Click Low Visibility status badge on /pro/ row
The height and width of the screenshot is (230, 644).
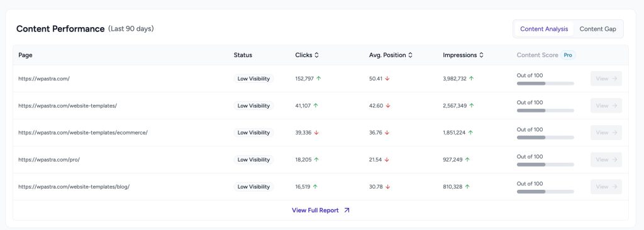tap(253, 160)
